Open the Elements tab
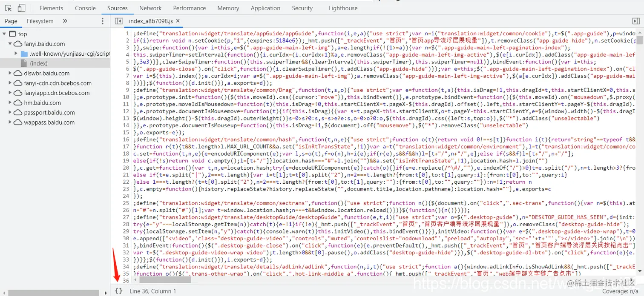 click(x=51, y=8)
